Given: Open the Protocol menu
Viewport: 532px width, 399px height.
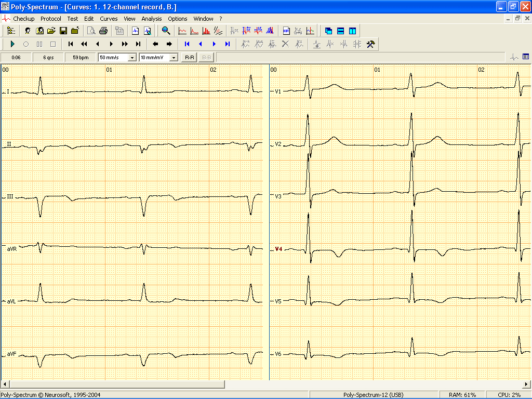Looking at the screenshot, I should point(51,19).
